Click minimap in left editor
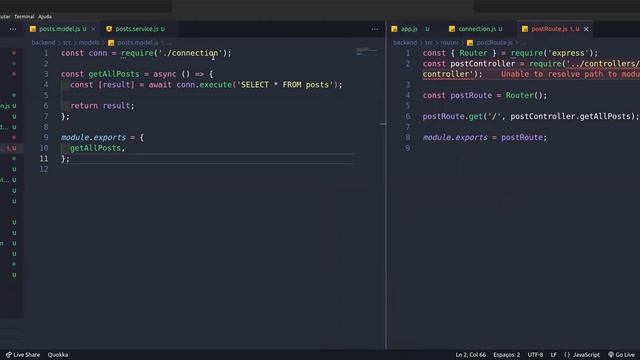 coord(367,51)
